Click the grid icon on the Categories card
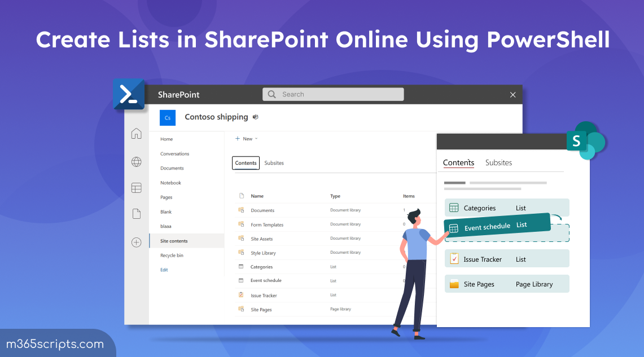The image size is (644, 357). (454, 208)
